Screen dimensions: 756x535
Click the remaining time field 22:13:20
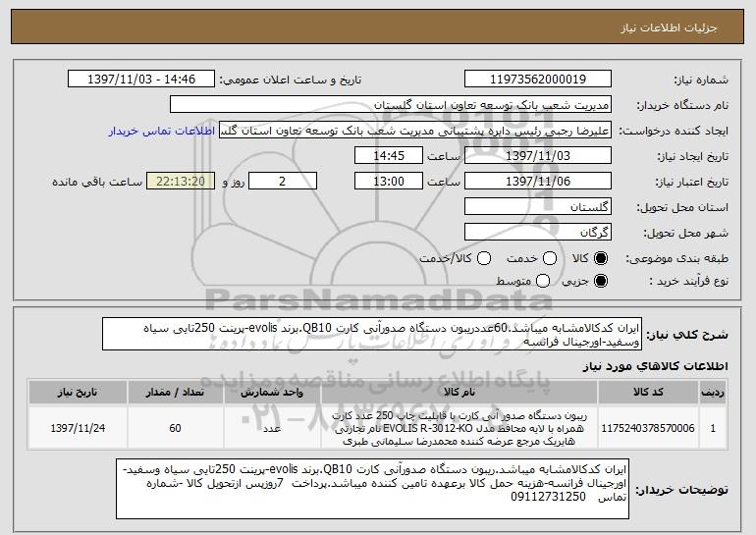[x=181, y=182]
